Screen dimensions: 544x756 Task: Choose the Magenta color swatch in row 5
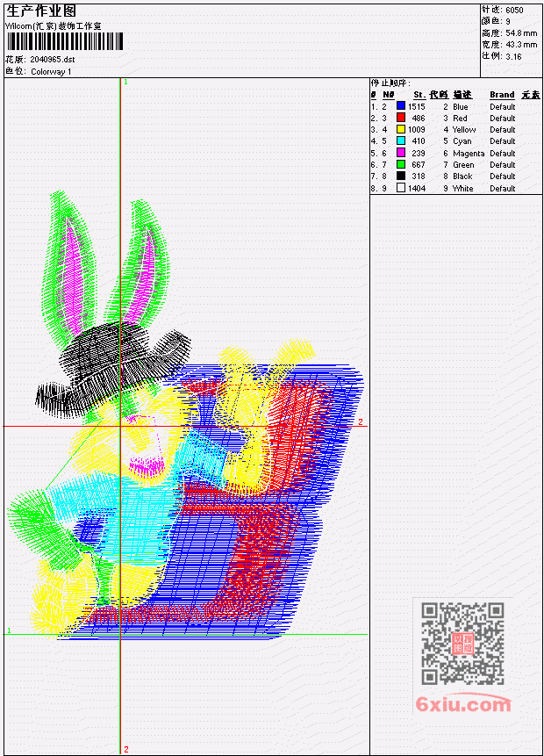400,153
